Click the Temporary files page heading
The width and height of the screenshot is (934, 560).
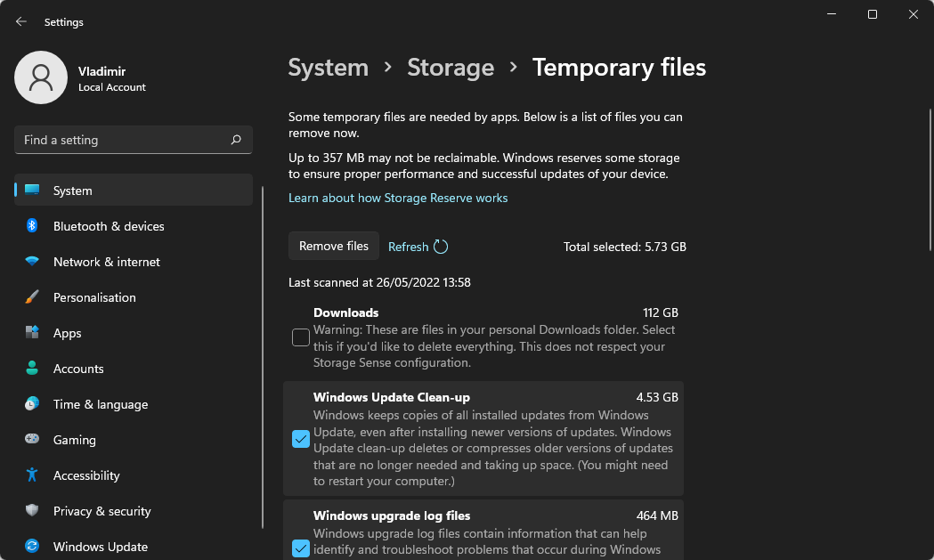(x=619, y=68)
